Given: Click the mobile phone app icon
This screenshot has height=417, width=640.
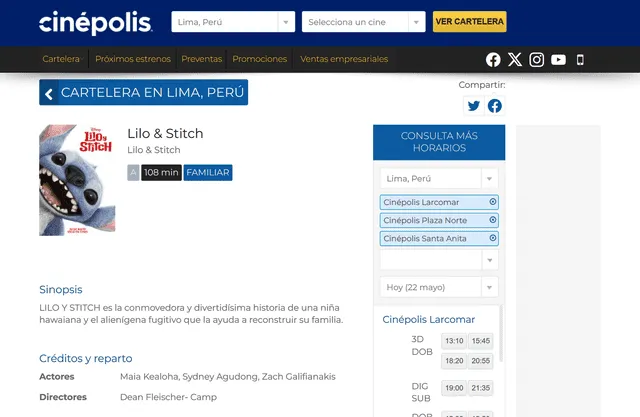Looking at the screenshot, I should 580,60.
